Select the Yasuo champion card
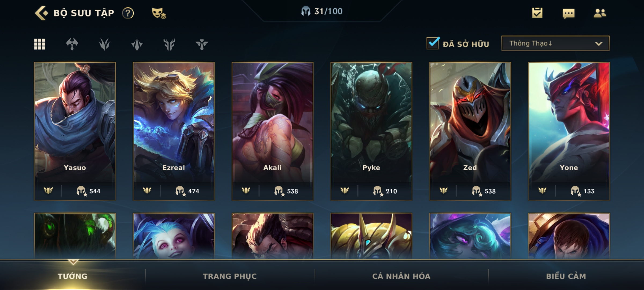Image resolution: width=644 pixels, height=290 pixels. pos(75,131)
